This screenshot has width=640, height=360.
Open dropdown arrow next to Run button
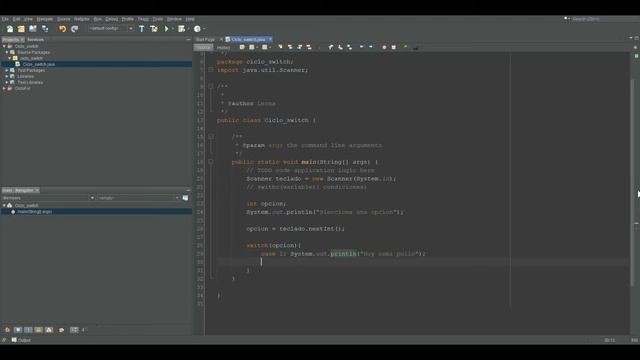click(172, 29)
